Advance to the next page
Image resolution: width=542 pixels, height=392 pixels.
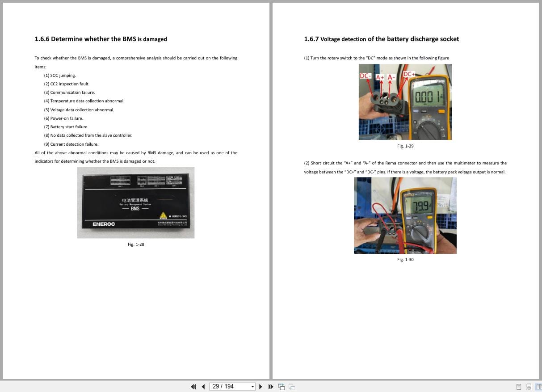coord(260,386)
